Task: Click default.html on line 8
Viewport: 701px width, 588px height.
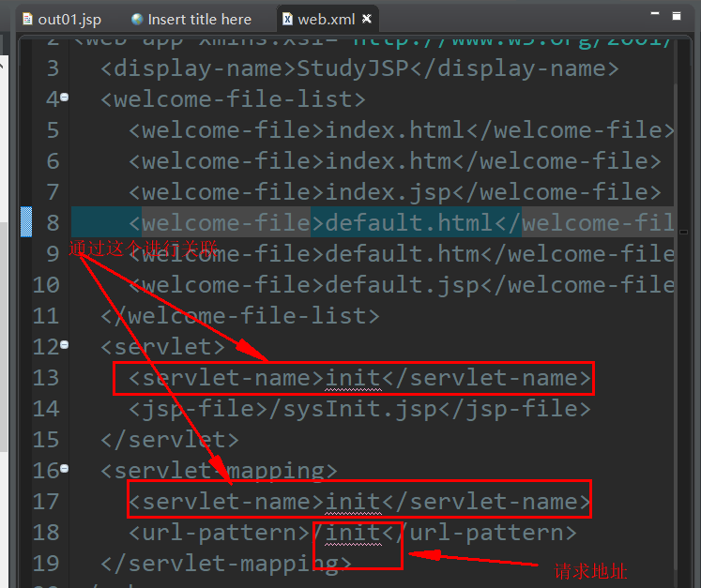Action: click(409, 222)
